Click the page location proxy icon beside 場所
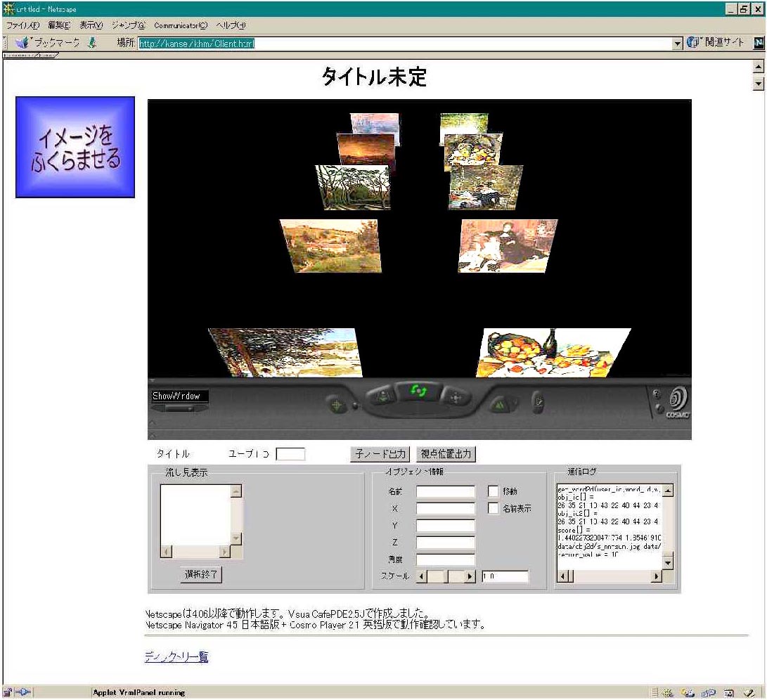Screen dimensions: 767x700 (91, 43)
